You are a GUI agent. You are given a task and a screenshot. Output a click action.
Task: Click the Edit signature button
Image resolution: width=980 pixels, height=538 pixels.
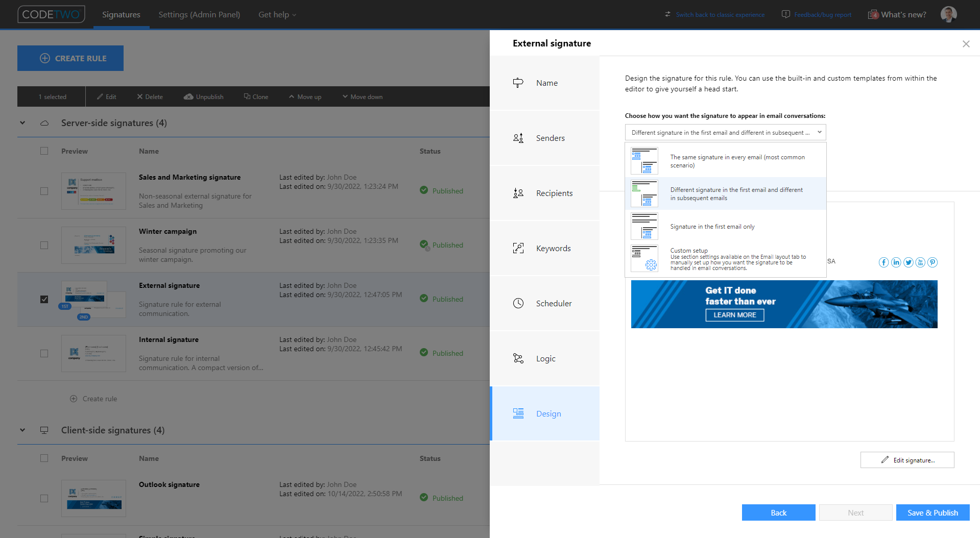[907, 460]
